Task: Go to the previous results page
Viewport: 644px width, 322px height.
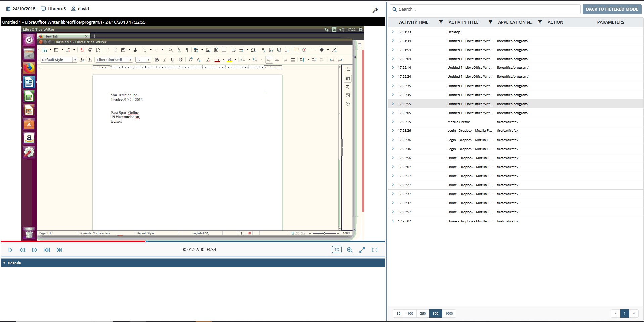Action: point(615,313)
